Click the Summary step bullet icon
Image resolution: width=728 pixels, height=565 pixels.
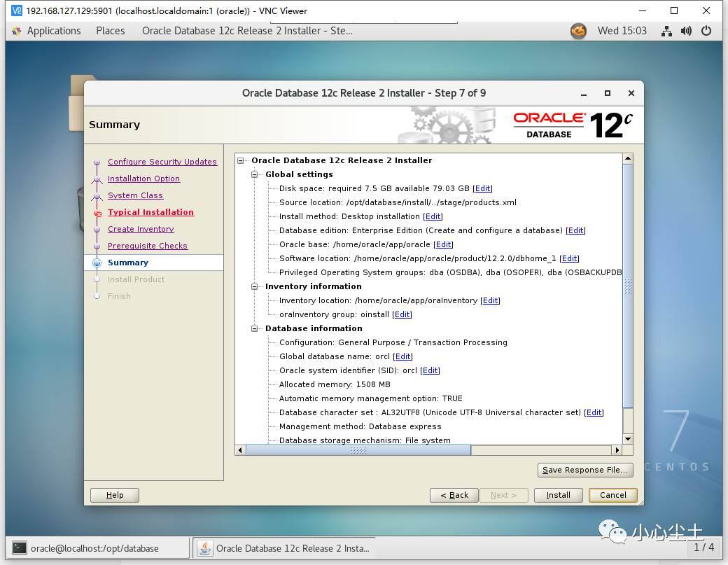97,263
